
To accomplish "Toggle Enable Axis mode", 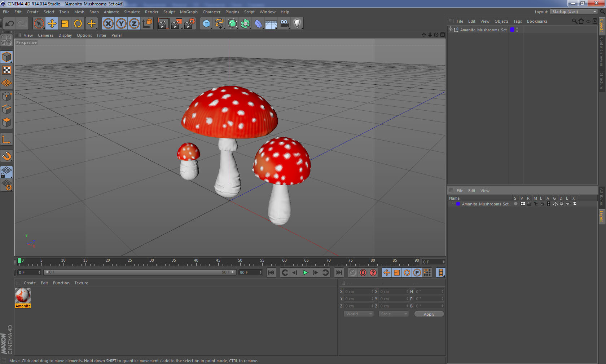I will coord(6,139).
